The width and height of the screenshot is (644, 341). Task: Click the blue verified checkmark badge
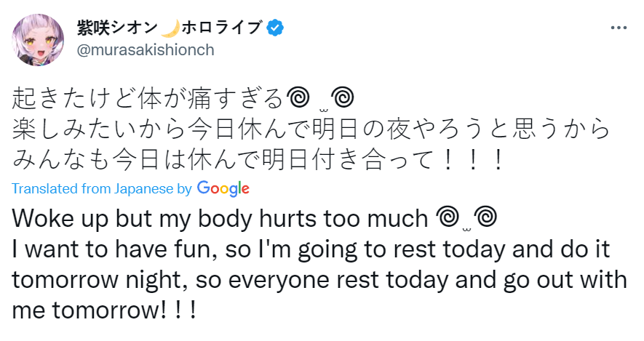[x=275, y=28]
